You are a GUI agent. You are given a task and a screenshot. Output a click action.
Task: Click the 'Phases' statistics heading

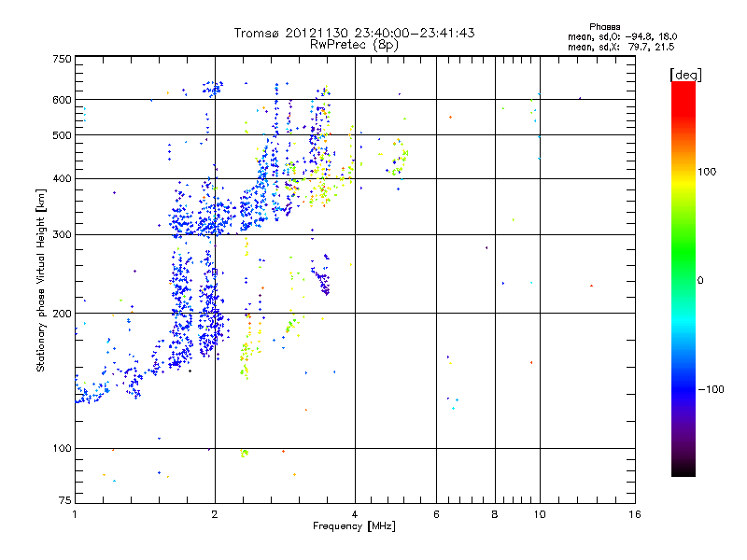604,27
